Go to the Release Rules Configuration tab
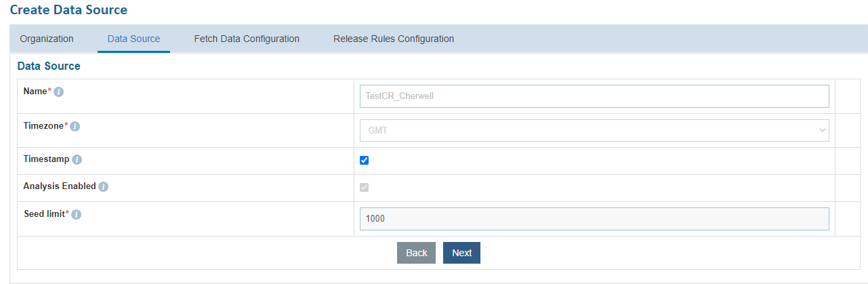This screenshot has width=868, height=284. (394, 39)
